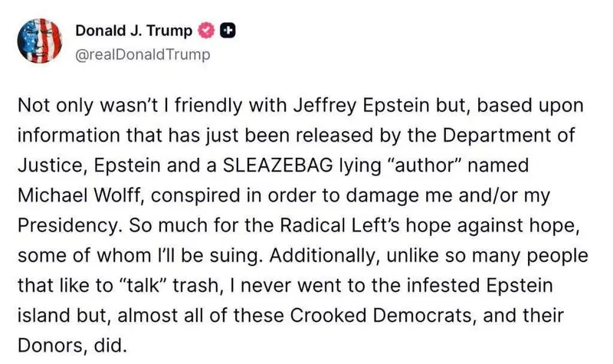Click the red verified checkmark badge
This screenshot has height=364, width=613.
pyautogui.click(x=207, y=31)
